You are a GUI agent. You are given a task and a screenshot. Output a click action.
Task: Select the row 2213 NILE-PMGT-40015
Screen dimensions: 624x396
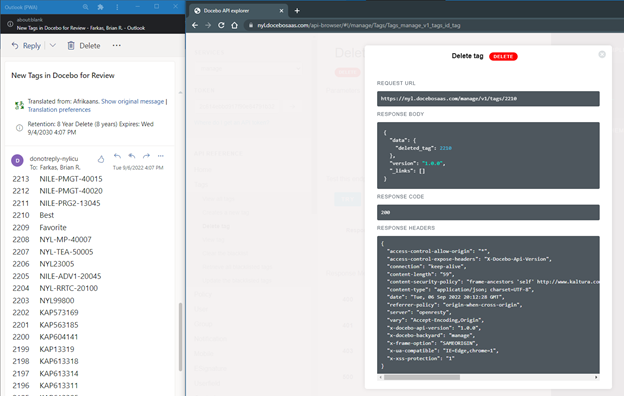[57, 179]
